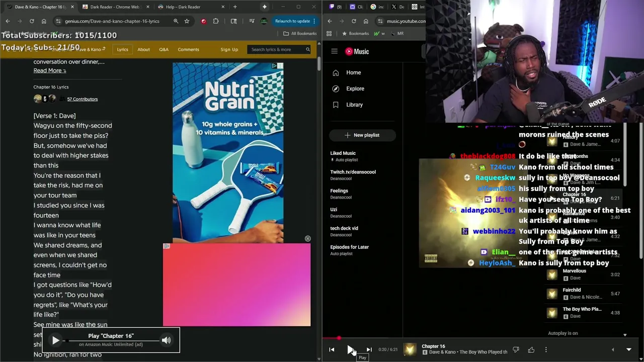The width and height of the screenshot is (644, 362).
Task: Open apps grid icon in right bookmarks bar
Action: click(329, 33)
